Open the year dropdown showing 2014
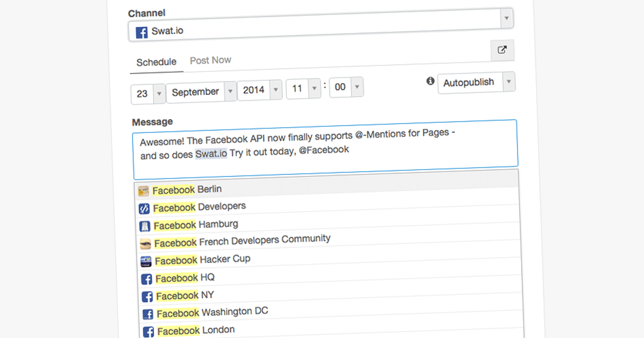The image size is (644, 338). pos(260,90)
